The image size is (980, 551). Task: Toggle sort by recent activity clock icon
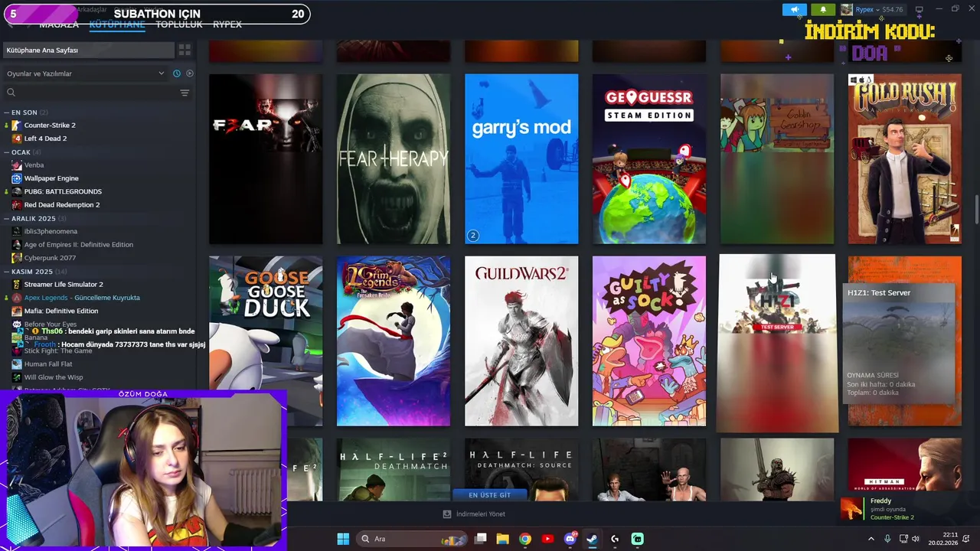(177, 73)
